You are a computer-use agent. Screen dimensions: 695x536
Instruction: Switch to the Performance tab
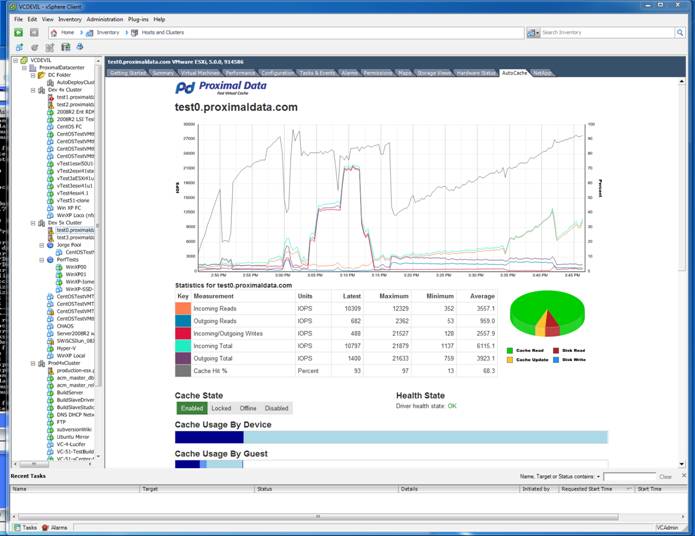tap(240, 73)
